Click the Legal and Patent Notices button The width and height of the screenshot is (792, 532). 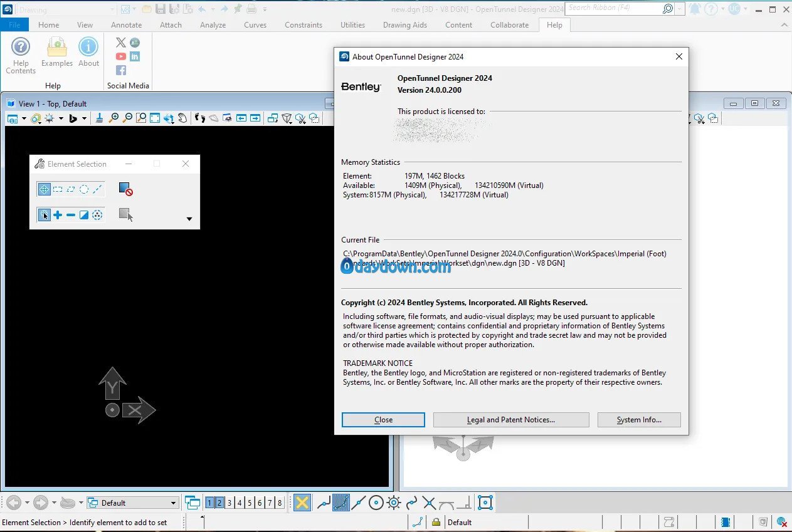(511, 420)
